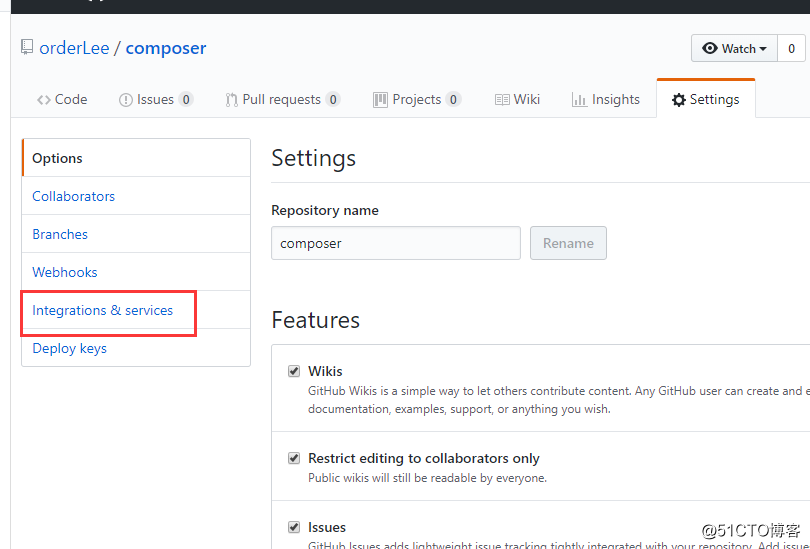Open Deploy keys in the sidebar

(x=136, y=348)
